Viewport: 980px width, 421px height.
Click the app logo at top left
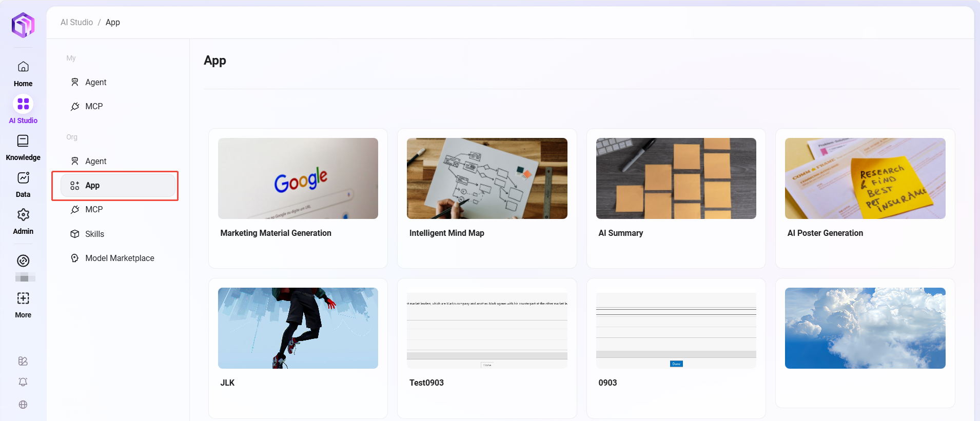point(23,25)
